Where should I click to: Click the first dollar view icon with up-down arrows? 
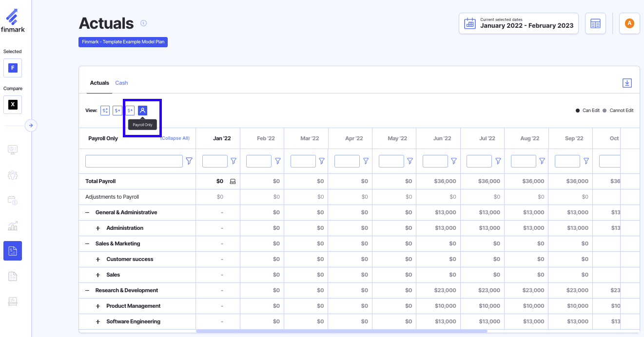pos(105,111)
